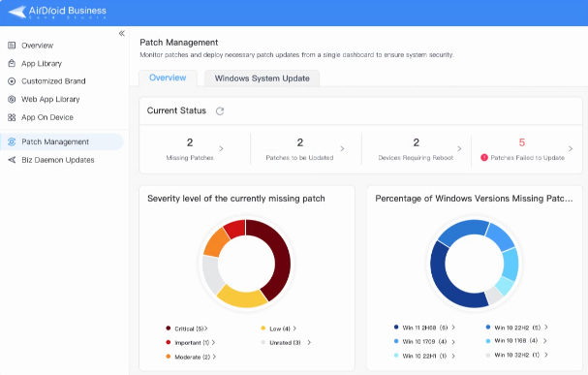Click the dark red Critical legend dot
The image size is (588, 375).
click(x=169, y=328)
